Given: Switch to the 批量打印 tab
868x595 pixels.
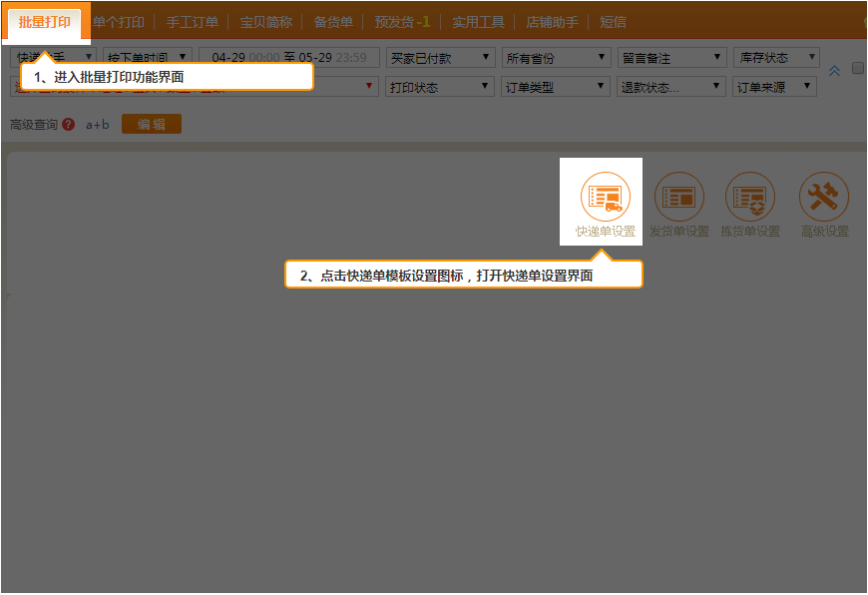Looking at the screenshot, I should pyautogui.click(x=45, y=22).
